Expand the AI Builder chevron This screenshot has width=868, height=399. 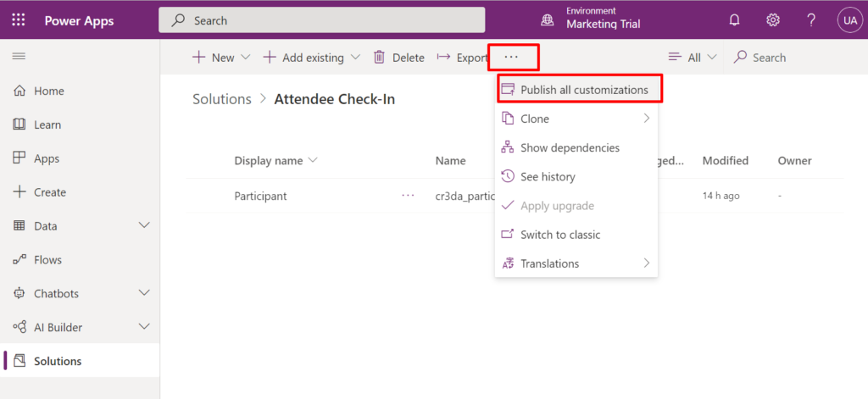point(144,327)
